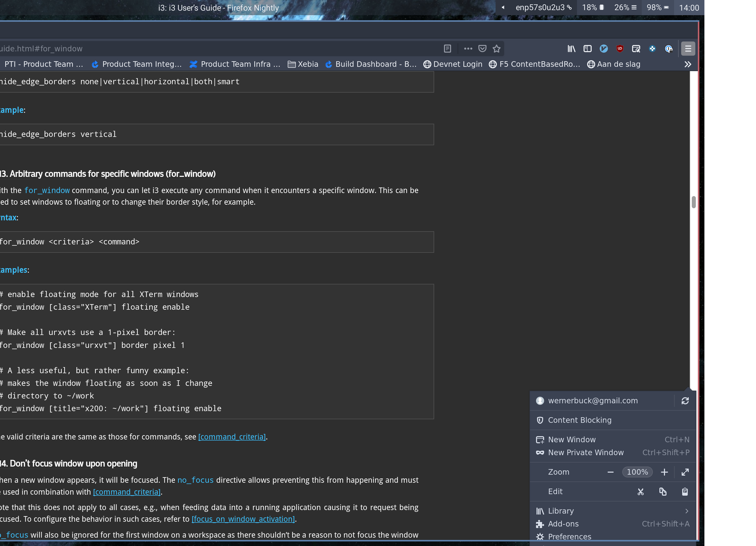Click the blue round cross extension icon
Image resolution: width=756 pixels, height=546 pixels.
pos(652,49)
